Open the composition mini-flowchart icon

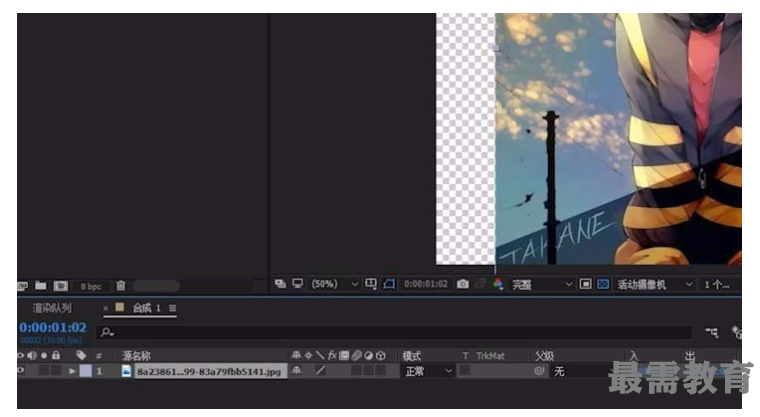[712, 332]
